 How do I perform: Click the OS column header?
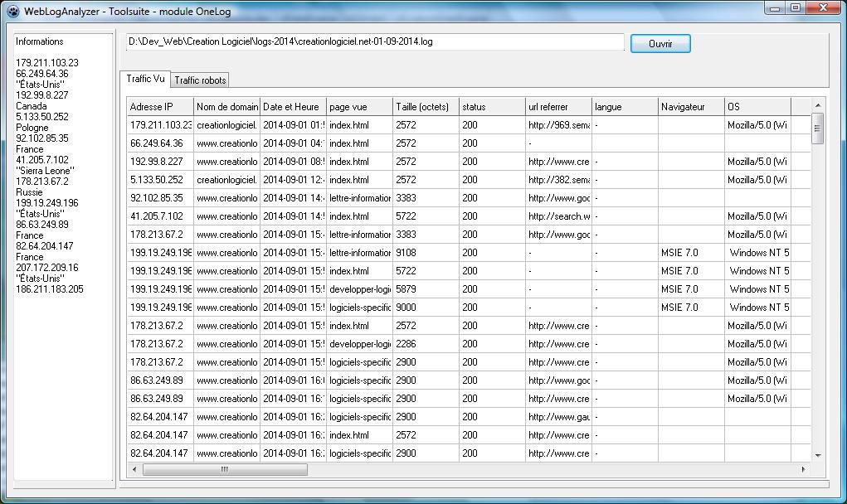tap(755, 106)
